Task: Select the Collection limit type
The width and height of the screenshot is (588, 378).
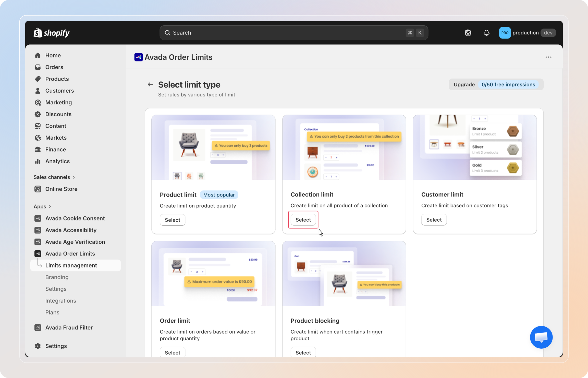Action: 303,220
